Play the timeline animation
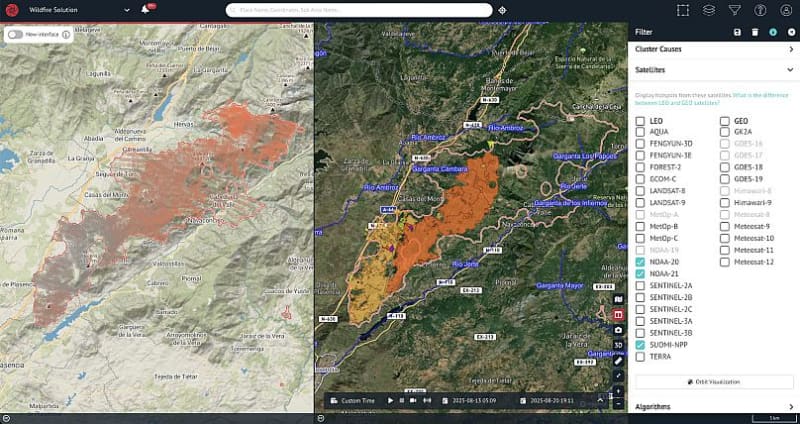Image resolution: width=800 pixels, height=424 pixels. [390, 400]
